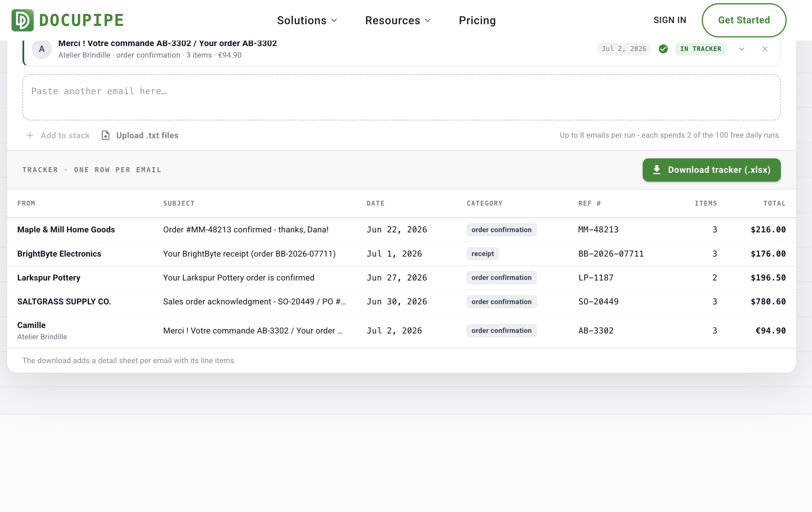Select the Larkspur Pottery sender
812x512 pixels.
pyautogui.click(x=49, y=278)
